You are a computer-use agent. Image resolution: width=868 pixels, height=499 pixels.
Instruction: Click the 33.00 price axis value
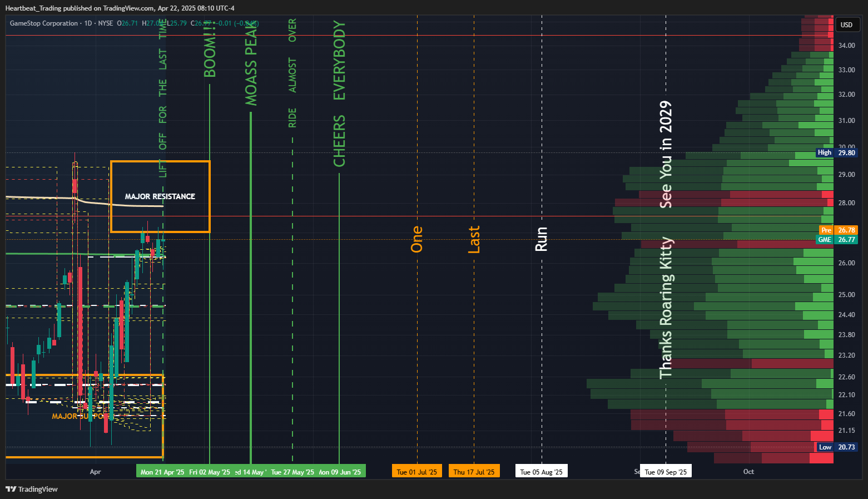click(847, 70)
